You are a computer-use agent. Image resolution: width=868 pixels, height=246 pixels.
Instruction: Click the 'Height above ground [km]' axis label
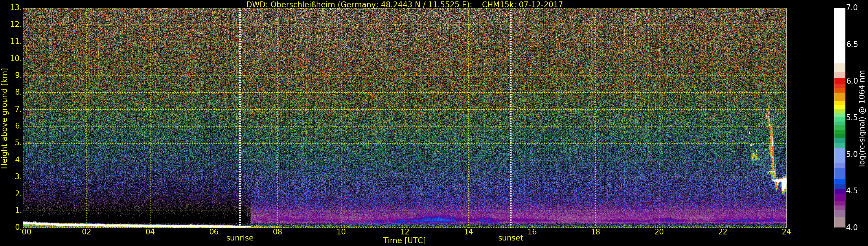click(4, 118)
